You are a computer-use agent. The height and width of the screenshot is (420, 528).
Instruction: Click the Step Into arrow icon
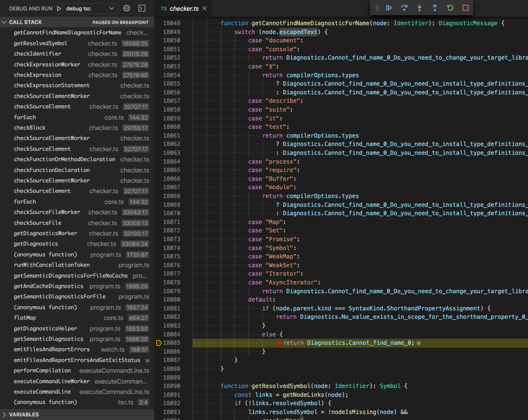pos(419,8)
